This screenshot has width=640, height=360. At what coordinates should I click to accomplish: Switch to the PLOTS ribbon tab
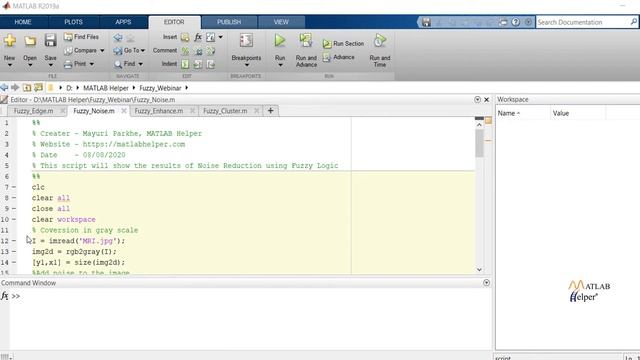(x=73, y=22)
